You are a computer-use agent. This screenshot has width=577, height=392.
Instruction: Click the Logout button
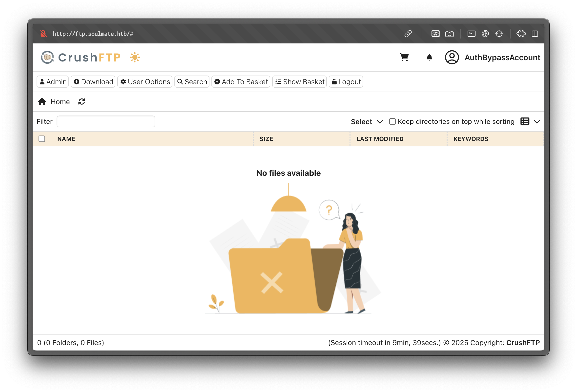(346, 82)
